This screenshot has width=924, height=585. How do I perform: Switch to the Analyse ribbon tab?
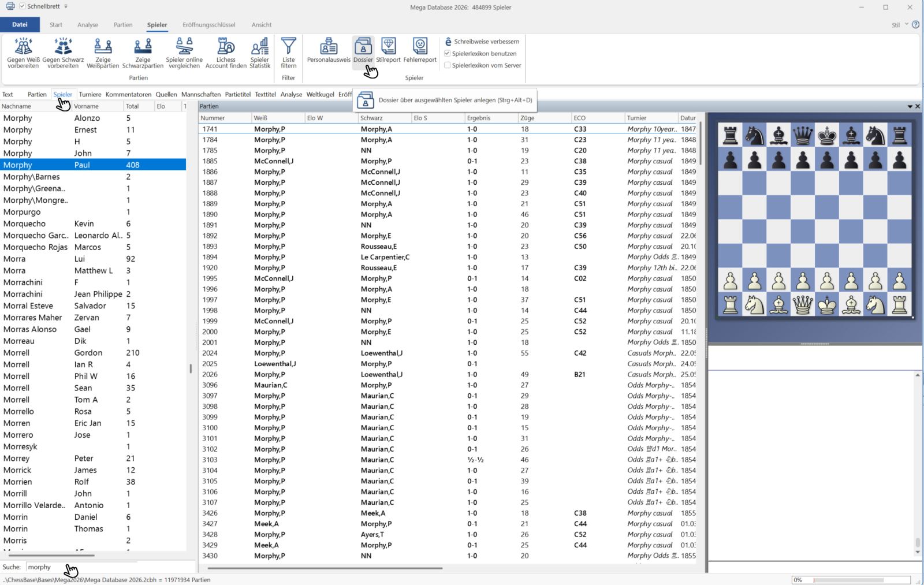88,25
